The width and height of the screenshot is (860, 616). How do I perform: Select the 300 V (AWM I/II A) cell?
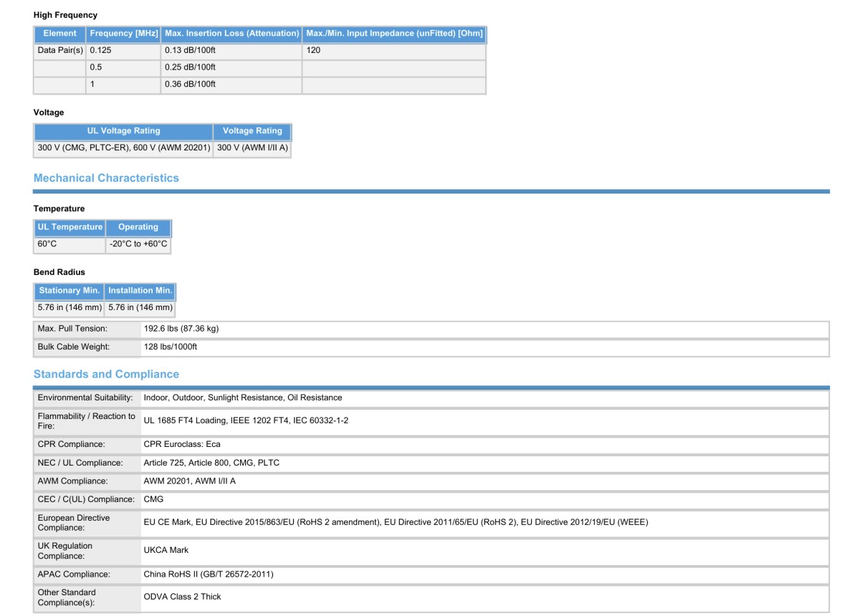click(x=252, y=148)
